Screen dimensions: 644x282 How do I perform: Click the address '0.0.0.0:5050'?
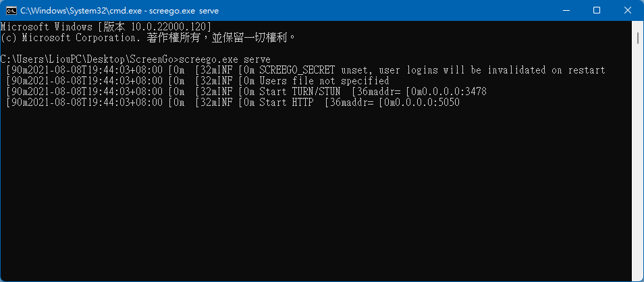click(x=427, y=103)
